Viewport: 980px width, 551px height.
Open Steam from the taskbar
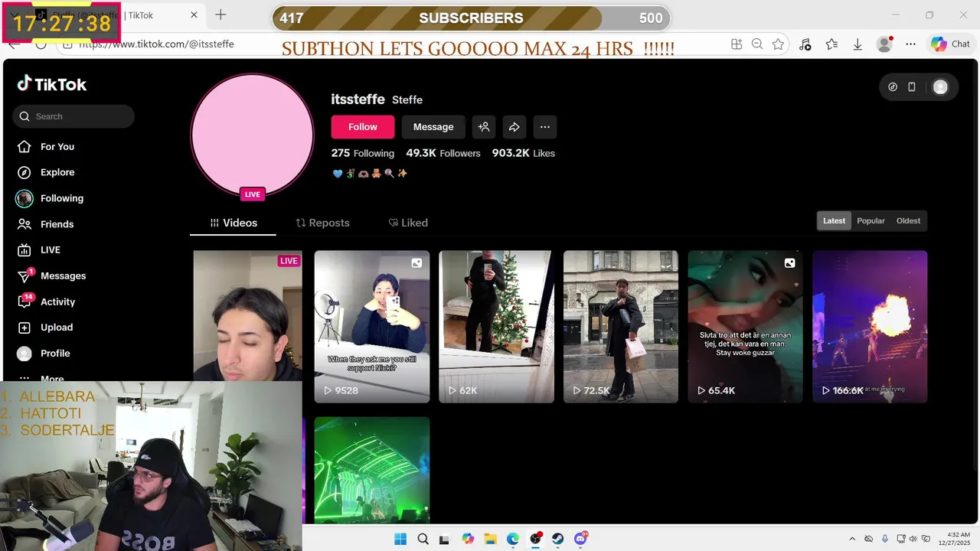tap(558, 539)
